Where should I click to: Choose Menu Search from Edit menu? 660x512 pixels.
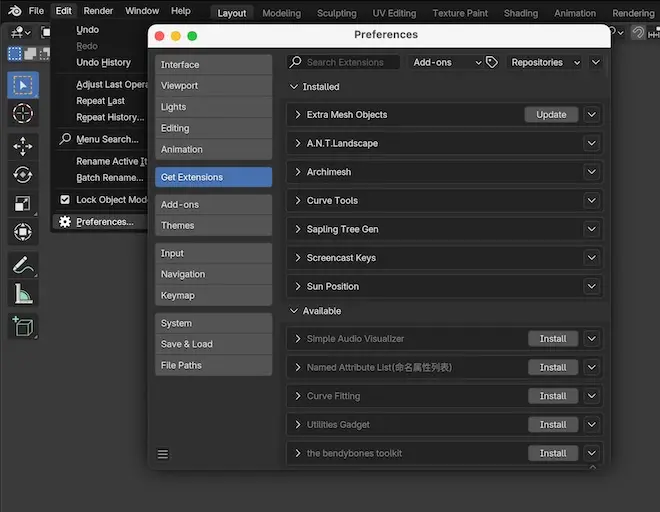[x=107, y=139]
